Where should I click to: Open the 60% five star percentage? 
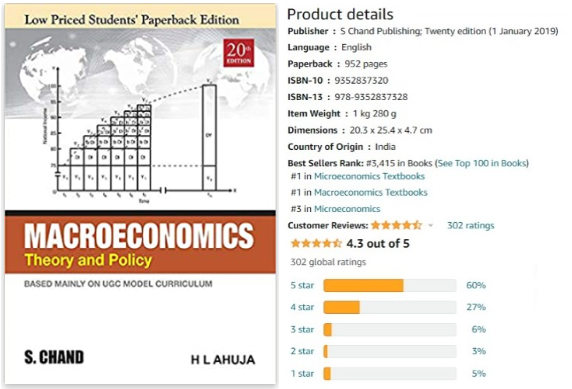point(476,285)
